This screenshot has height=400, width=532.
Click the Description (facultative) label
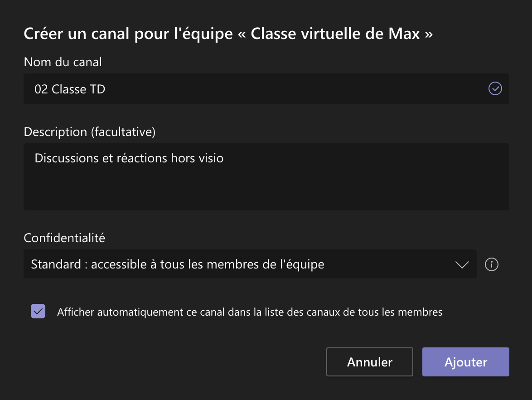tap(90, 132)
